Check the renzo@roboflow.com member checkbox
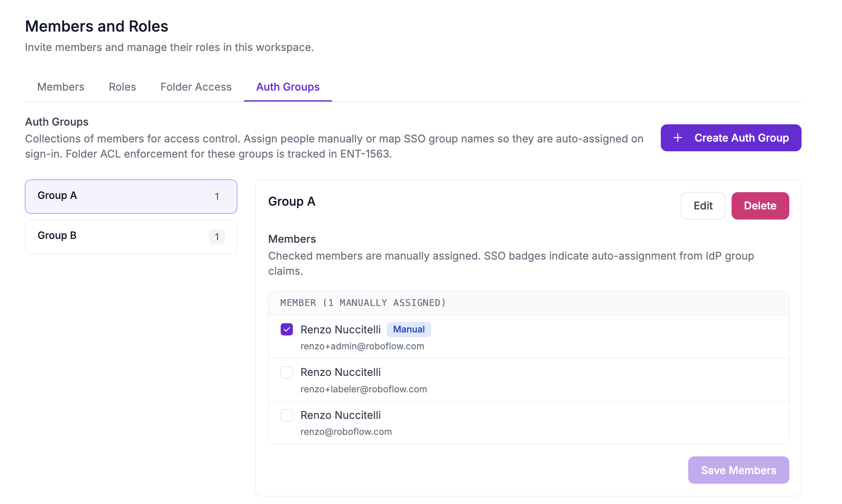842x504 pixels. (287, 416)
